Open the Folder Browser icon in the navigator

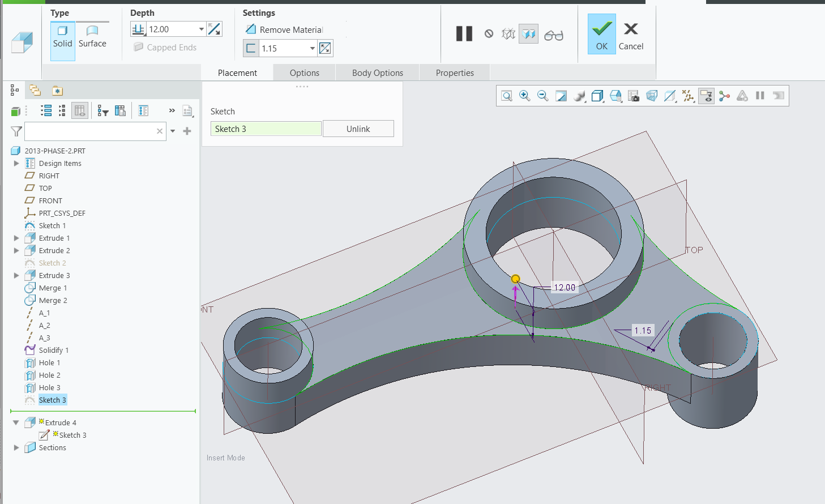click(x=35, y=90)
